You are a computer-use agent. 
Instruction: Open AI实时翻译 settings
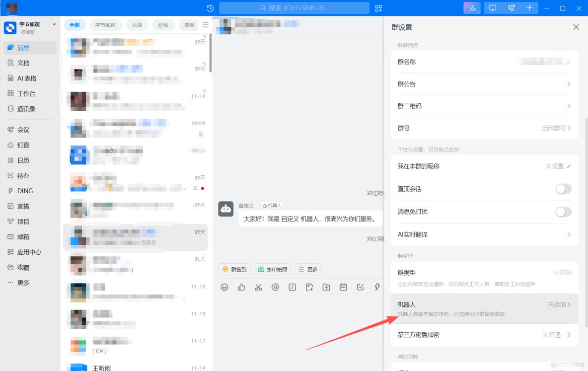[x=484, y=234]
